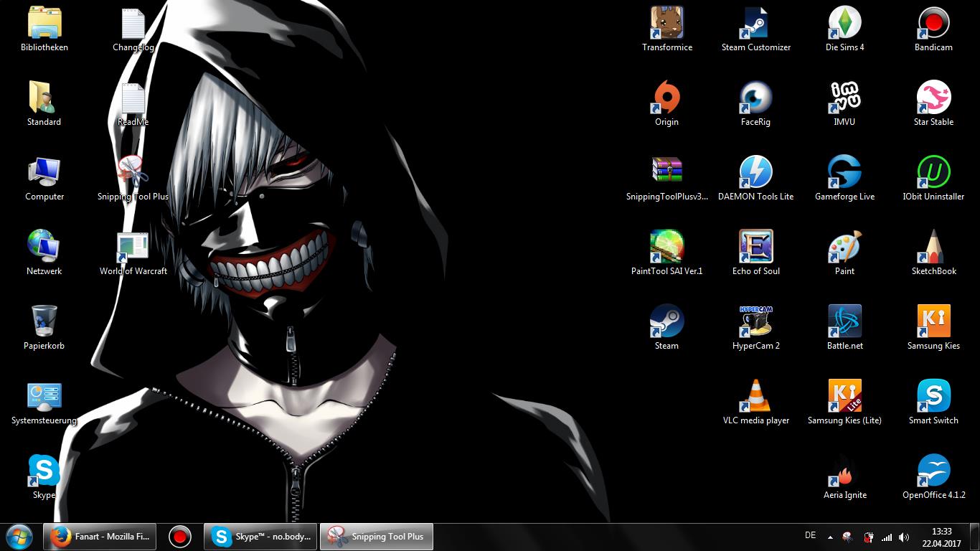Select the Papierkorb recycle bin icon

[44, 328]
